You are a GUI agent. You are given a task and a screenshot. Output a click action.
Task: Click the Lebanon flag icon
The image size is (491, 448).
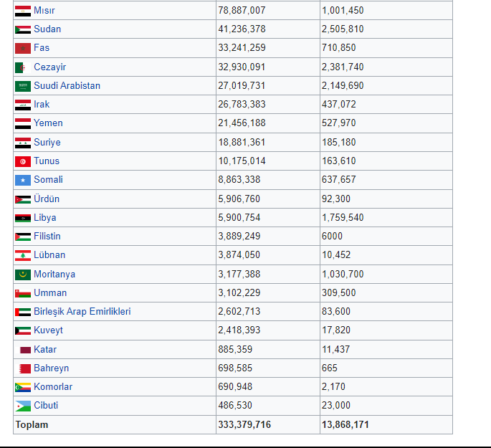[x=23, y=255]
